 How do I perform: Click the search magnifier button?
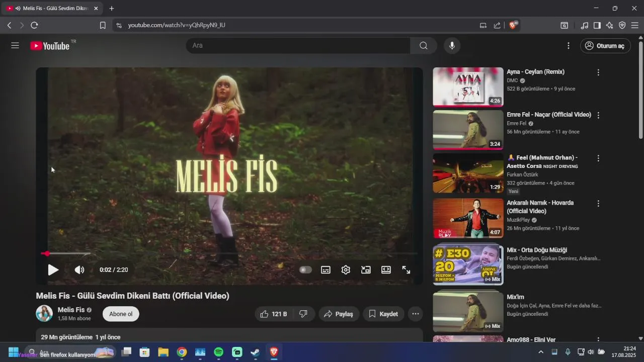click(424, 46)
